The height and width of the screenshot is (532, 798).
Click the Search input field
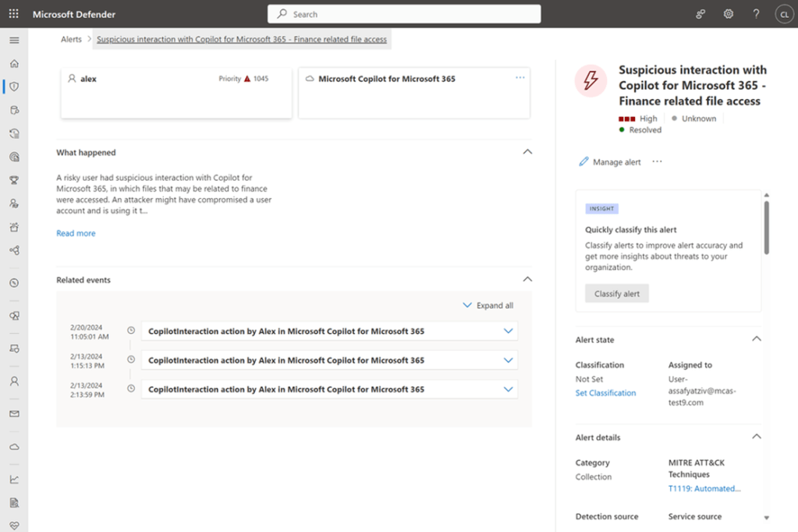404,14
